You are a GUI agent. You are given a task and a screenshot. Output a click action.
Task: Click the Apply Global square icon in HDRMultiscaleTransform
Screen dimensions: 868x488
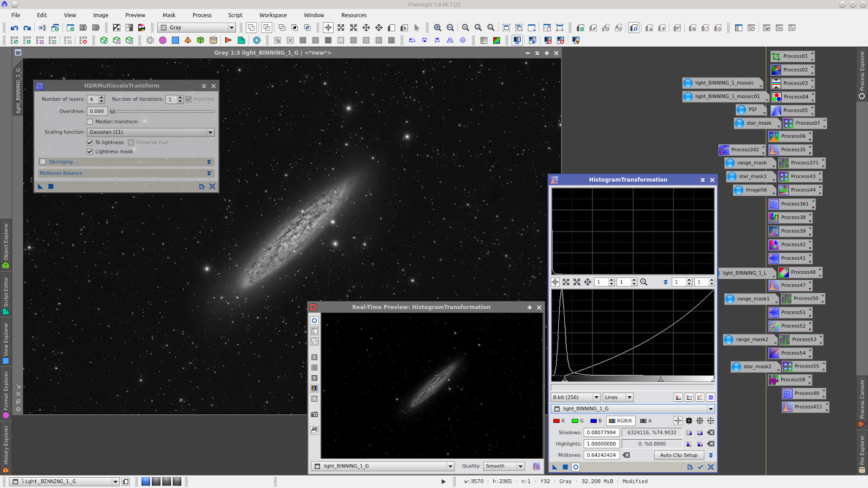50,186
